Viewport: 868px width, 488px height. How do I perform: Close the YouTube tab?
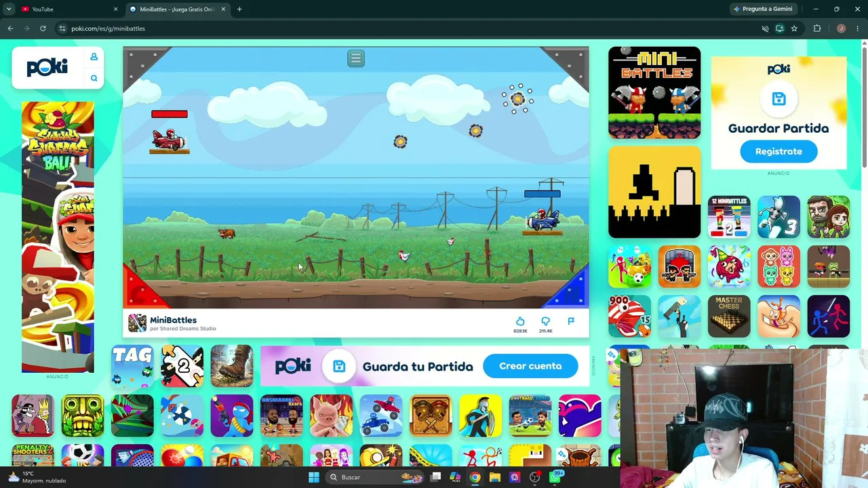(x=115, y=9)
